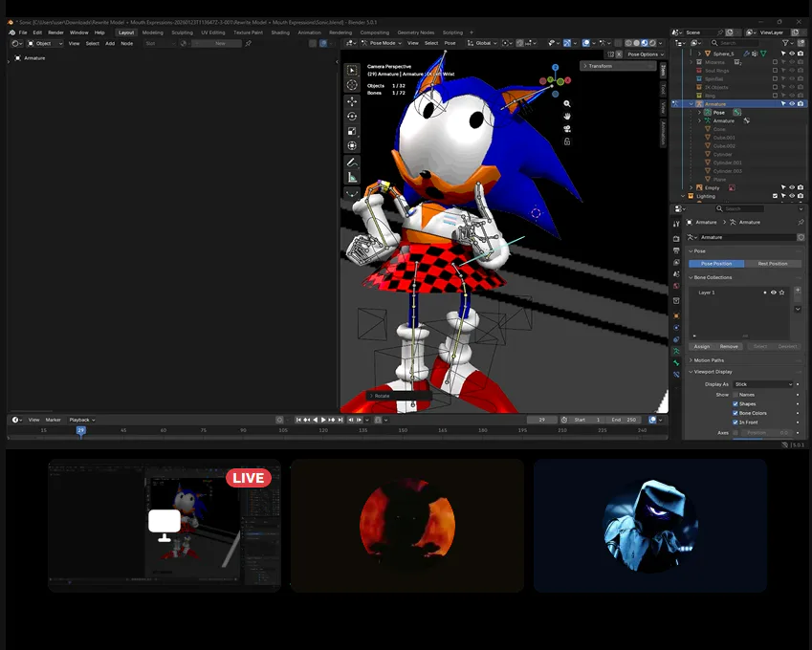812x650 pixels.
Task: Open the Display As dropdown set to Stick
Action: (763, 384)
